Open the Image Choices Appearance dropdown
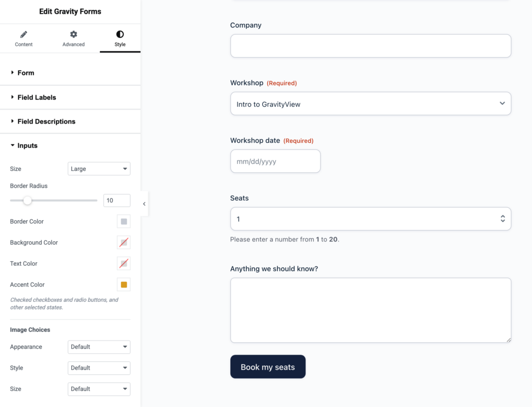 click(x=99, y=347)
